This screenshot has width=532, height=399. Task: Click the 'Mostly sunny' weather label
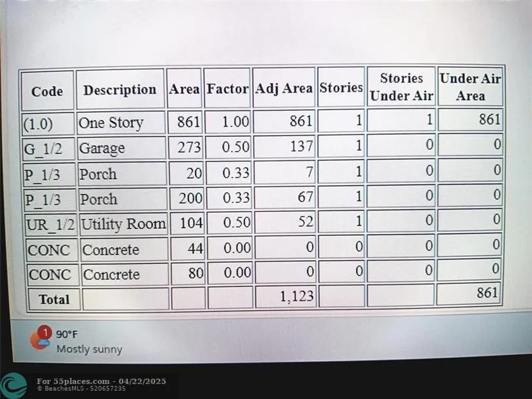(x=89, y=349)
